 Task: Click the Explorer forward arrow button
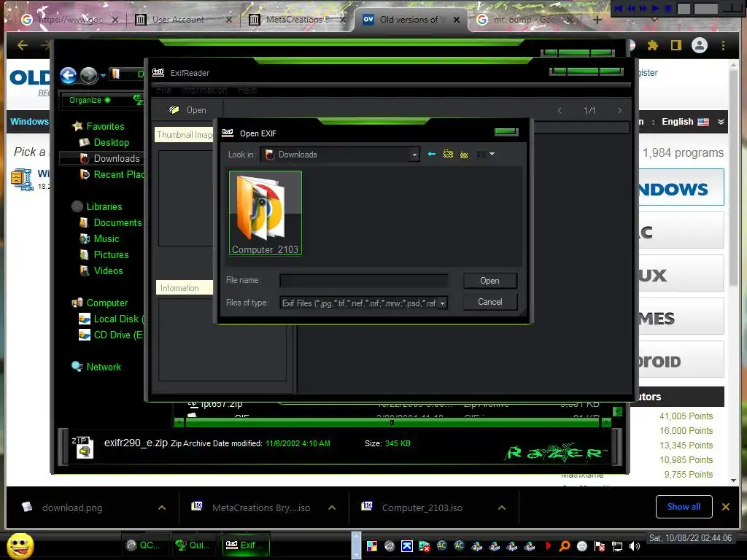coord(88,75)
